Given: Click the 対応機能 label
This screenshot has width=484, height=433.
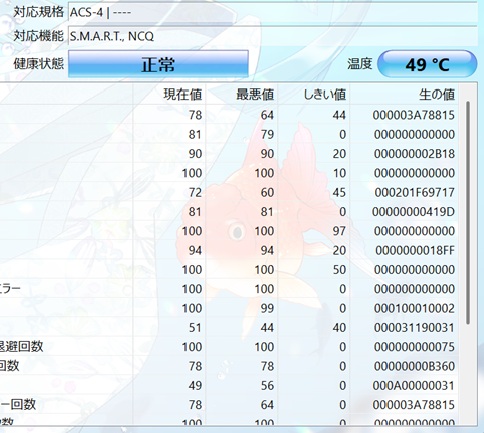Looking at the screenshot, I should point(38,36).
